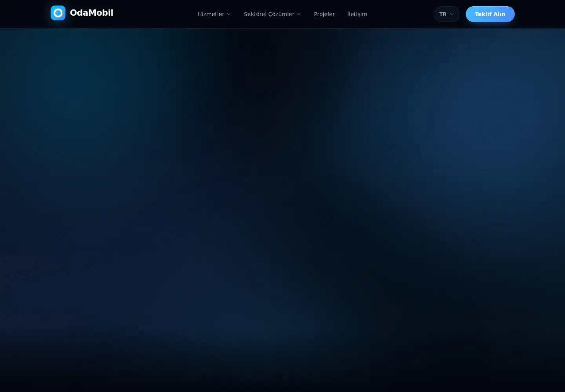Click the OdaMobil blue logo icon
Screen dimensions: 565x392
58,13
